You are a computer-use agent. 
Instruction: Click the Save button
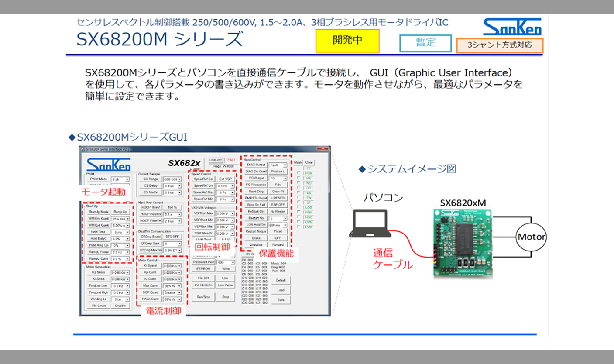[281, 300]
